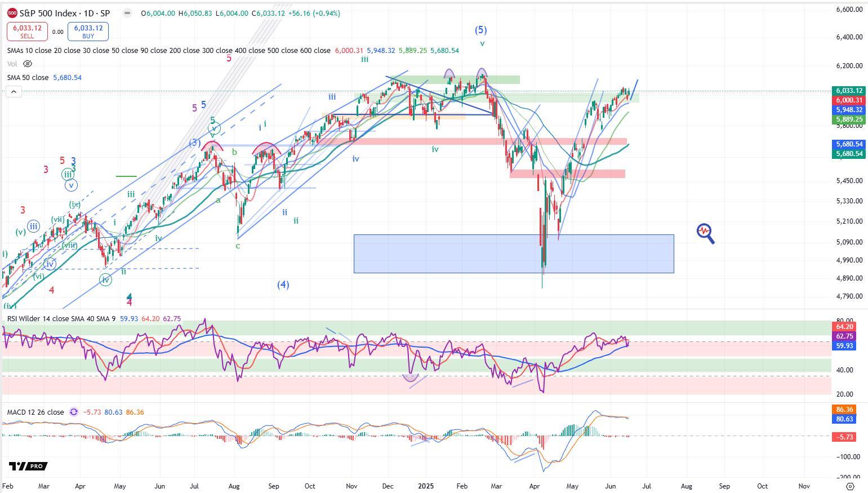
Task: Click the red 6,000.31 price scale label
Action: (x=849, y=100)
